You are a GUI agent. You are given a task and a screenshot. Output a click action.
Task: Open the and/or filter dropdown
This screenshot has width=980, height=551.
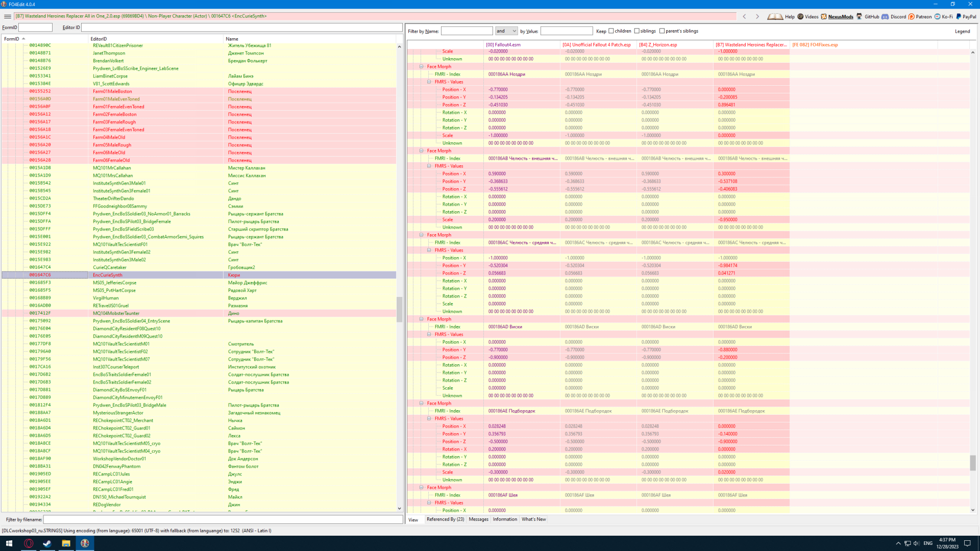[x=506, y=31]
